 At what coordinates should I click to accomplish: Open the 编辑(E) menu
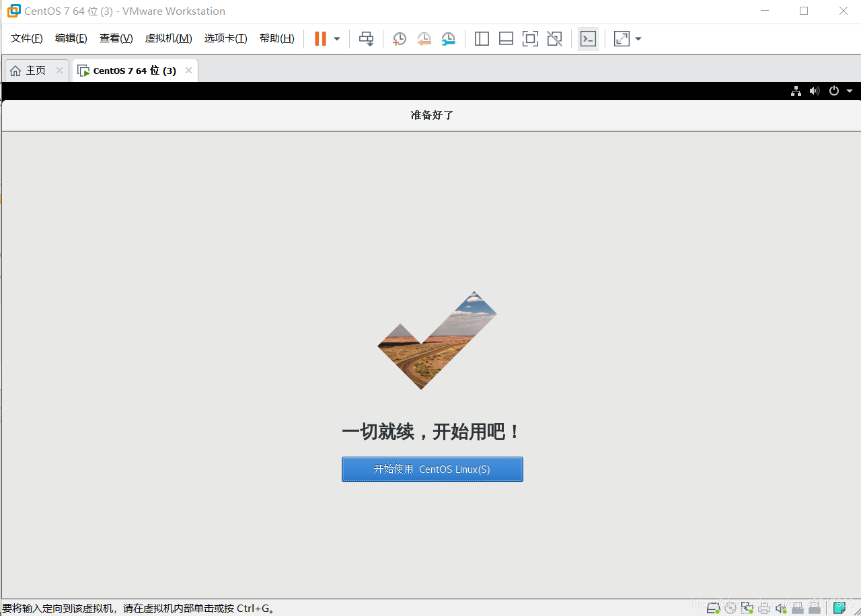(71, 38)
